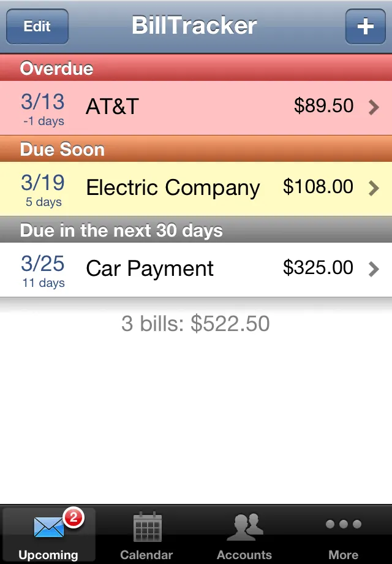This screenshot has height=564, width=392.
Task: Select the Calendar icon in tab bar
Action: [146, 525]
